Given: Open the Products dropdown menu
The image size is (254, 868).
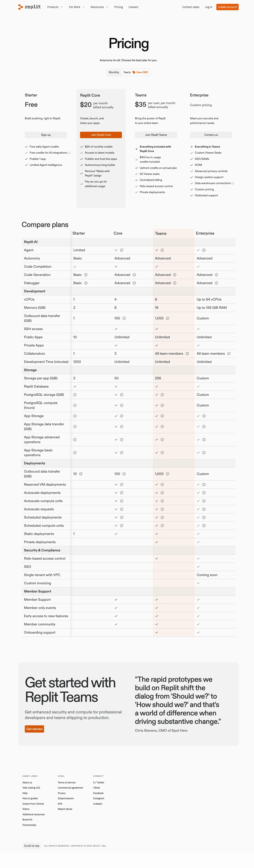Looking at the screenshot, I should pos(55,7).
